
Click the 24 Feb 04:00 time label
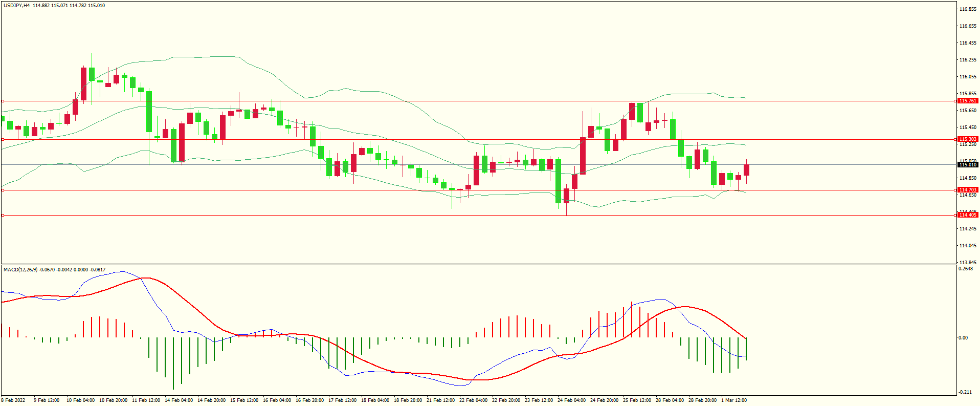coord(571,400)
